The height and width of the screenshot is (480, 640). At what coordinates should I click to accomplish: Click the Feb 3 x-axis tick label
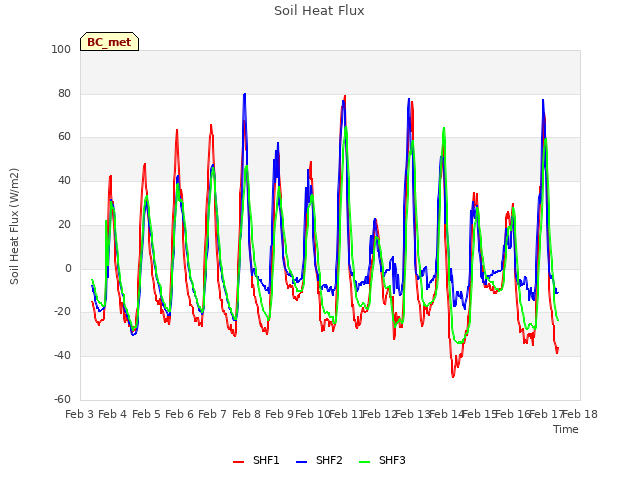pyautogui.click(x=80, y=414)
